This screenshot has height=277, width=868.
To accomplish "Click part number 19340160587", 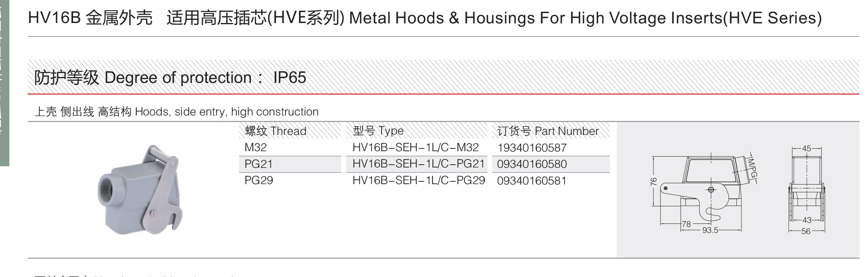I will pyautogui.click(x=532, y=148).
